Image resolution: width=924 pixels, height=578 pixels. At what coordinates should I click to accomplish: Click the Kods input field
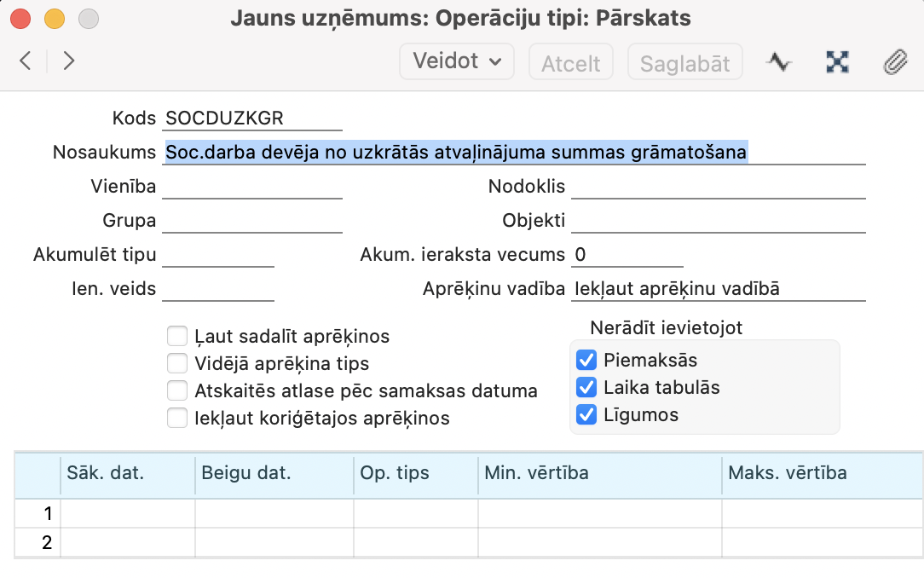252,118
